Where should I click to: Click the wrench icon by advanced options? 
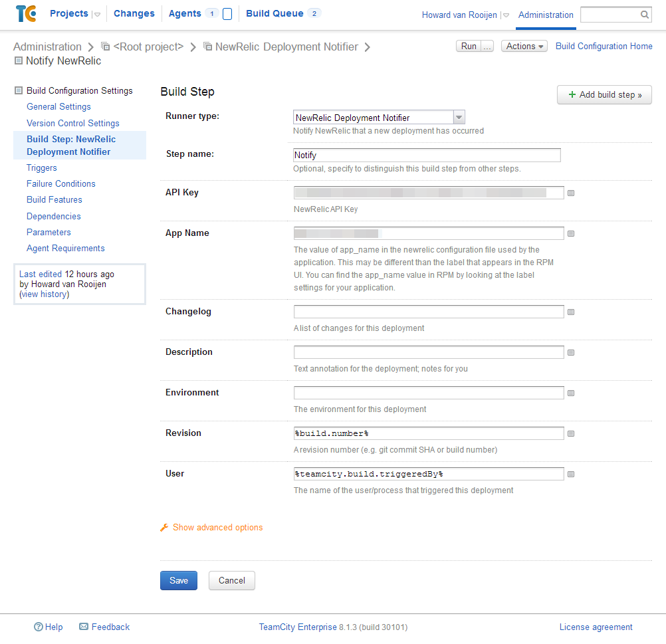coord(164,528)
